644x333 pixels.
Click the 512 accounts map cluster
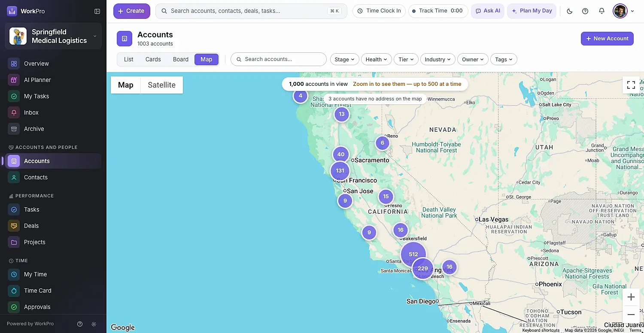click(x=413, y=254)
